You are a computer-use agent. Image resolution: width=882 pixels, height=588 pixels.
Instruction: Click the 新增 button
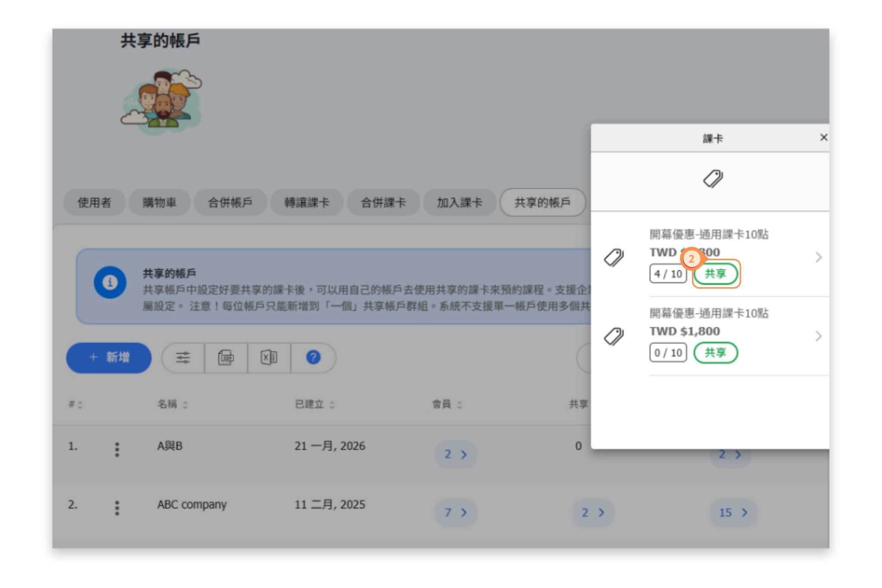[109, 358]
